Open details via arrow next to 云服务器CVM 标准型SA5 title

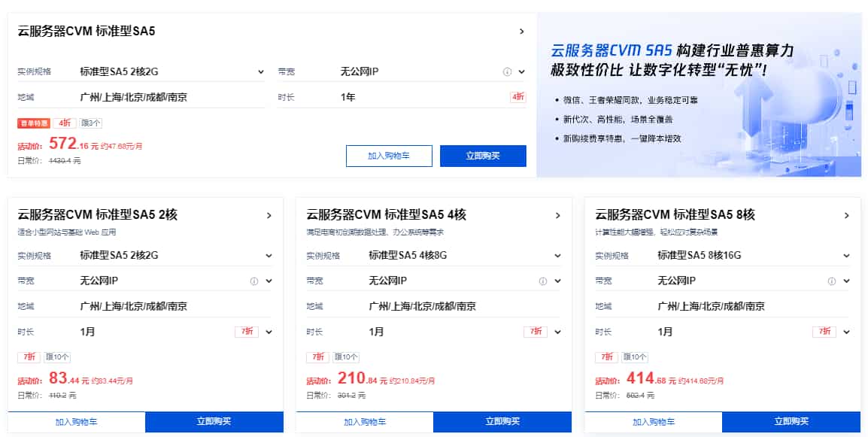(523, 32)
